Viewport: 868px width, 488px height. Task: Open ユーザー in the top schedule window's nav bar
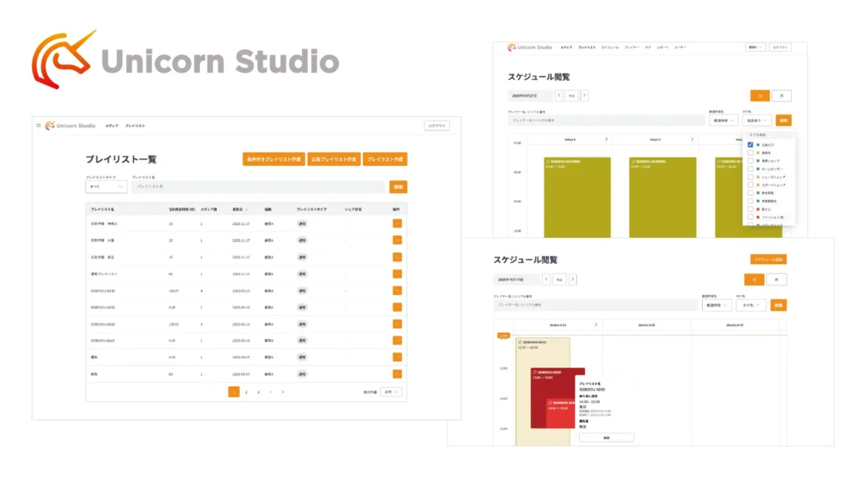681,47
